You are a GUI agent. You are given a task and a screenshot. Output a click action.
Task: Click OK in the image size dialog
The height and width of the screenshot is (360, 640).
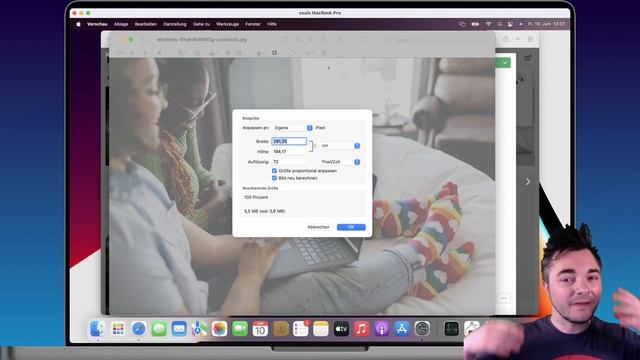(x=351, y=227)
